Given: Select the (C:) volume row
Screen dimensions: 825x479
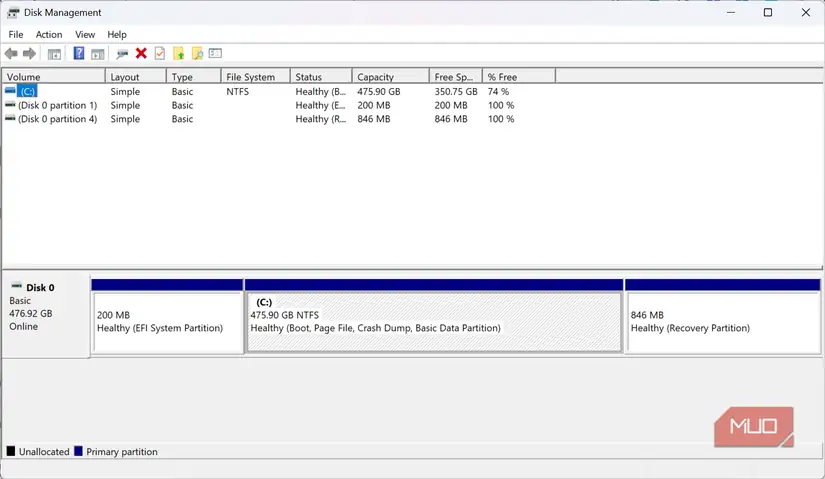Looking at the screenshot, I should click(279, 92).
